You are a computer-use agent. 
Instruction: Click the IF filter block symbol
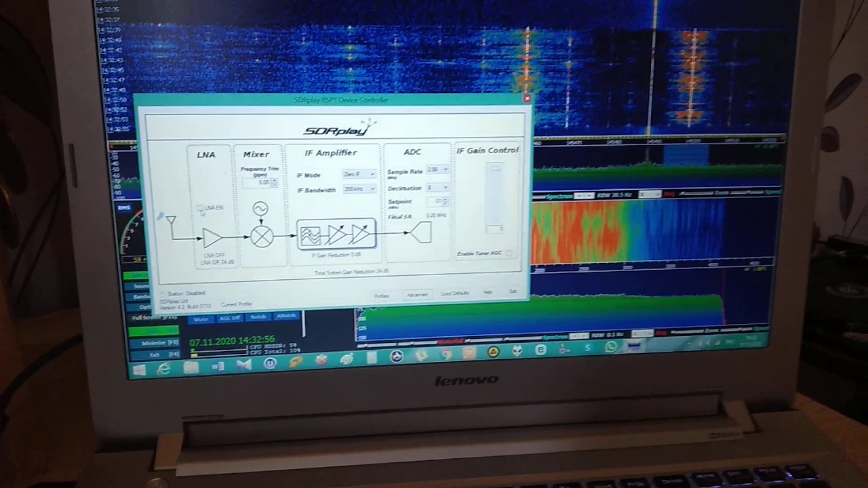310,235
